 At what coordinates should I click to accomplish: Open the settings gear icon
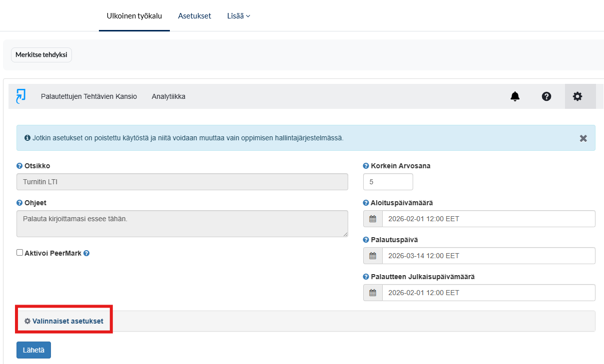coord(578,96)
